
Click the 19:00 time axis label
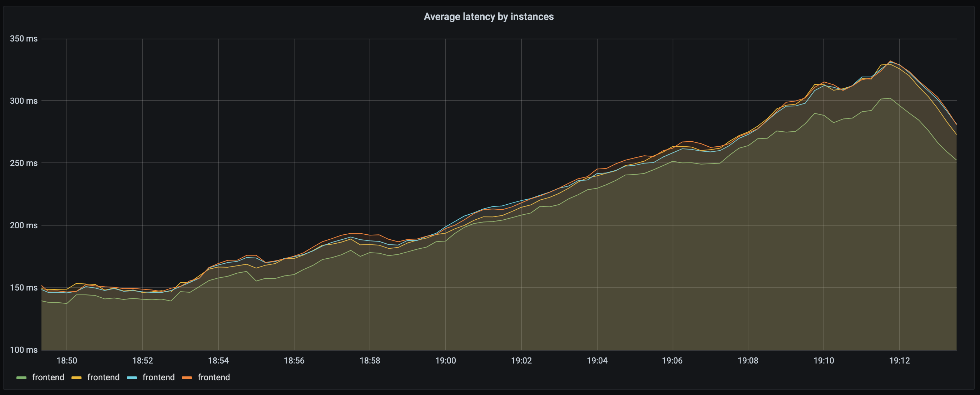(445, 361)
